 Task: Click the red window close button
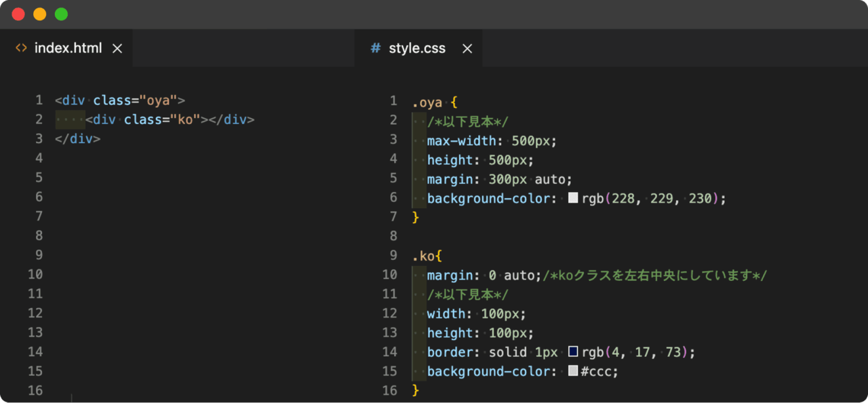point(18,14)
